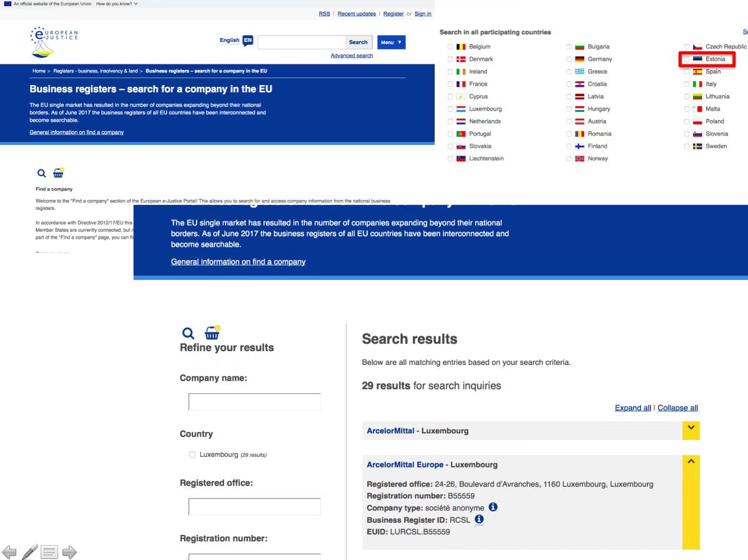Advance to the next slide using the right arrow
Image resolution: width=748 pixels, height=560 pixels.
[69, 552]
